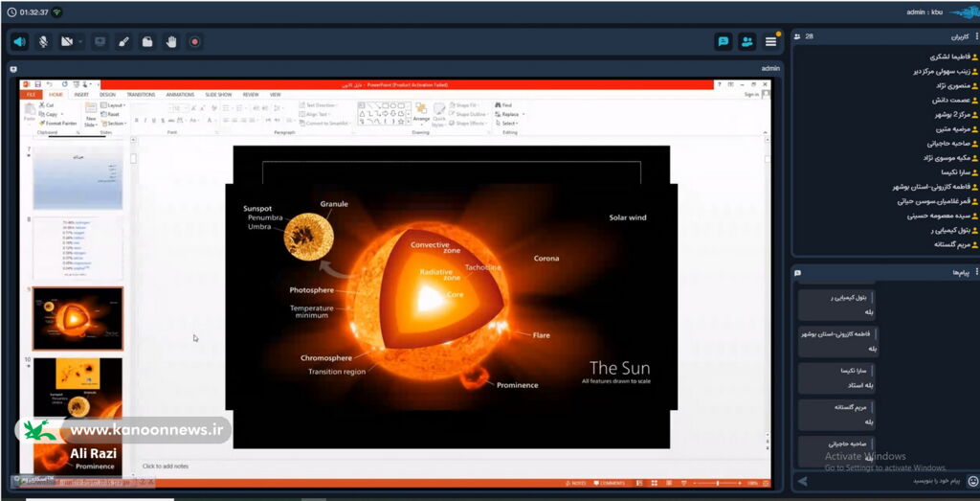Image resolution: width=980 pixels, height=501 pixels.
Task: Open the messages panel options menu
Action: [975, 273]
